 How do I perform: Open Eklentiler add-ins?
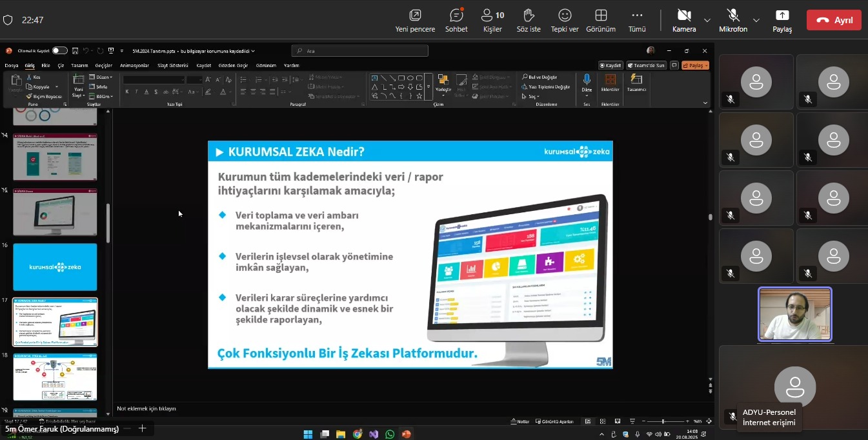click(x=610, y=84)
